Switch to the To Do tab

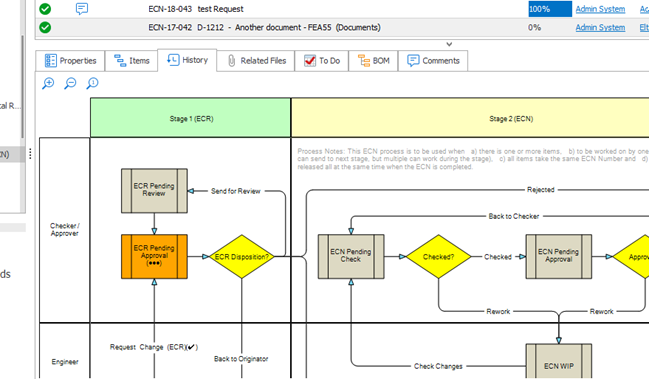point(322,61)
